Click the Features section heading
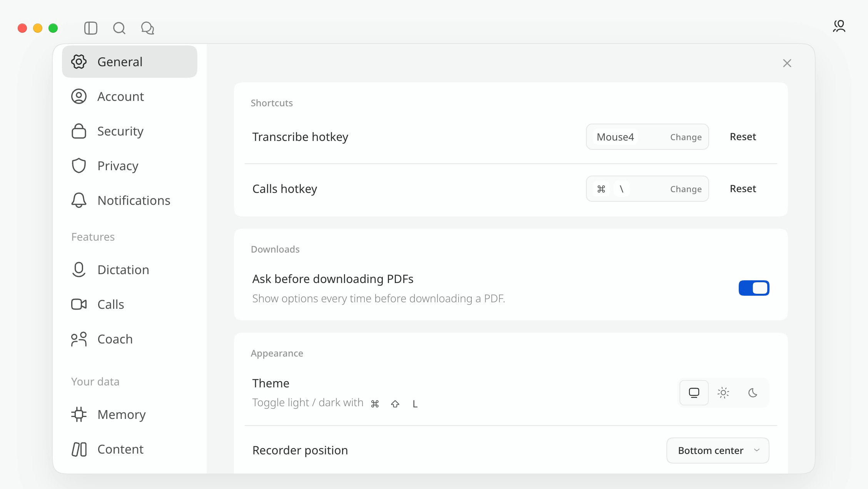The image size is (868, 489). pyautogui.click(x=93, y=237)
